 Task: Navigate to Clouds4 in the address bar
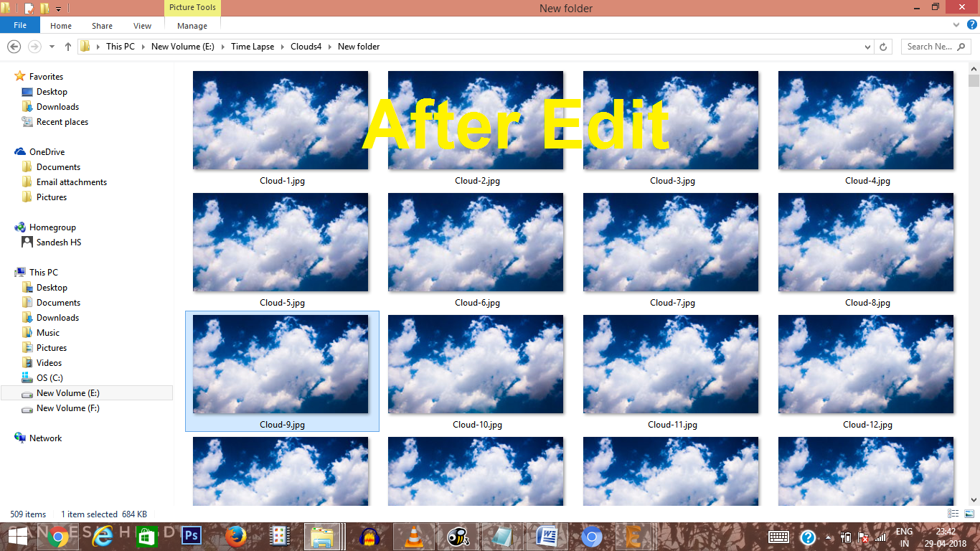306,46
